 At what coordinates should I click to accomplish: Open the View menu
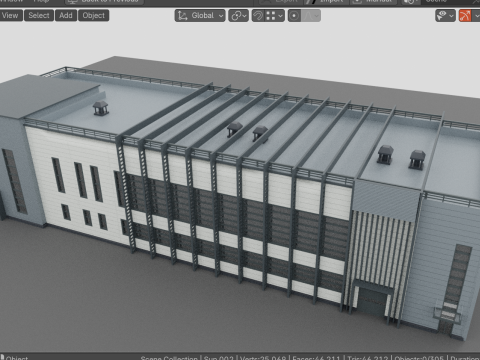click(11, 15)
